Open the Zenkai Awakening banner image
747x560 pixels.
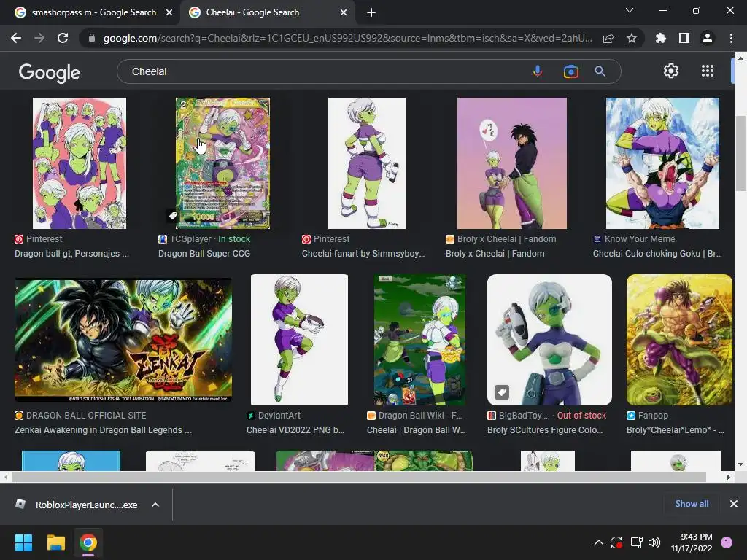(123, 340)
